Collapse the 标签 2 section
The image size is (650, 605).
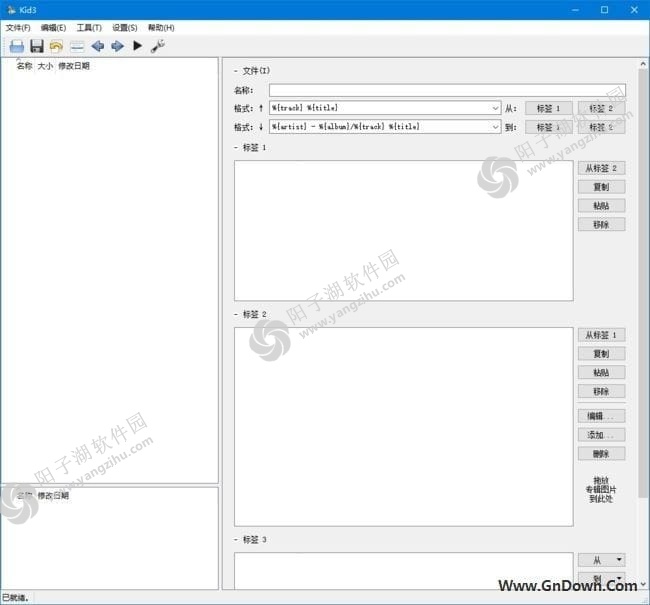(236, 314)
